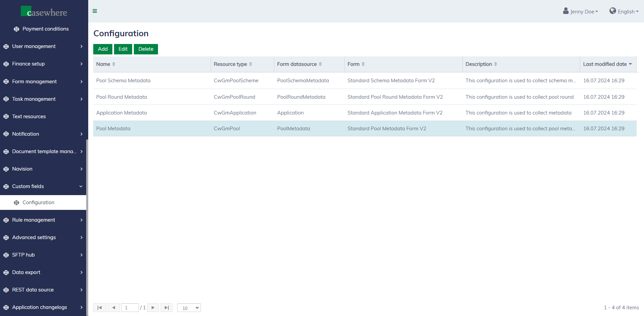Image resolution: width=644 pixels, height=316 pixels.
Task: Click the Jenny Doe user icon
Action: click(566, 11)
